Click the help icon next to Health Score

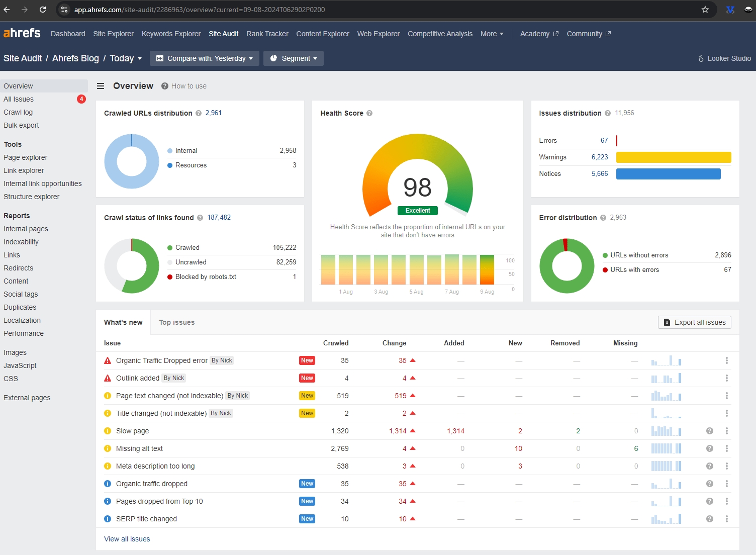coord(369,113)
